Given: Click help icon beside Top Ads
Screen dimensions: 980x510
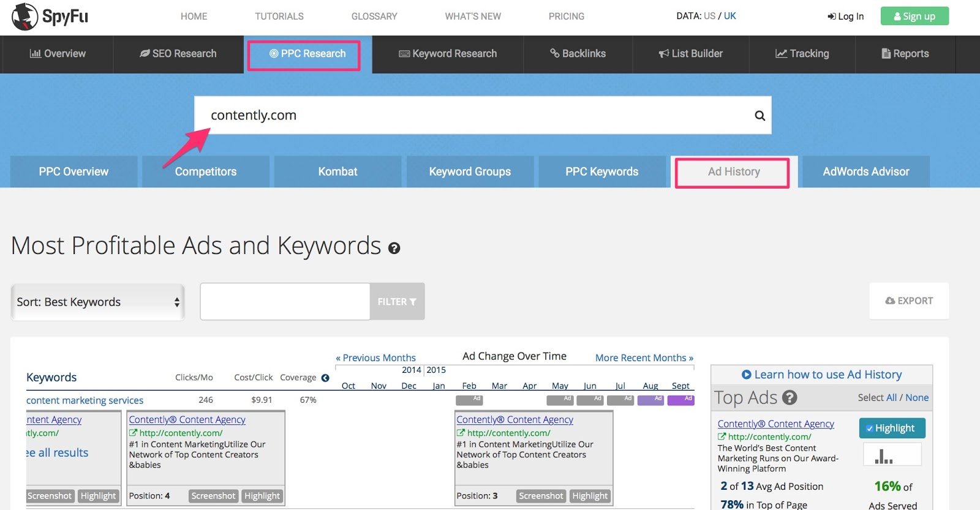Looking at the screenshot, I should pyautogui.click(x=790, y=398).
